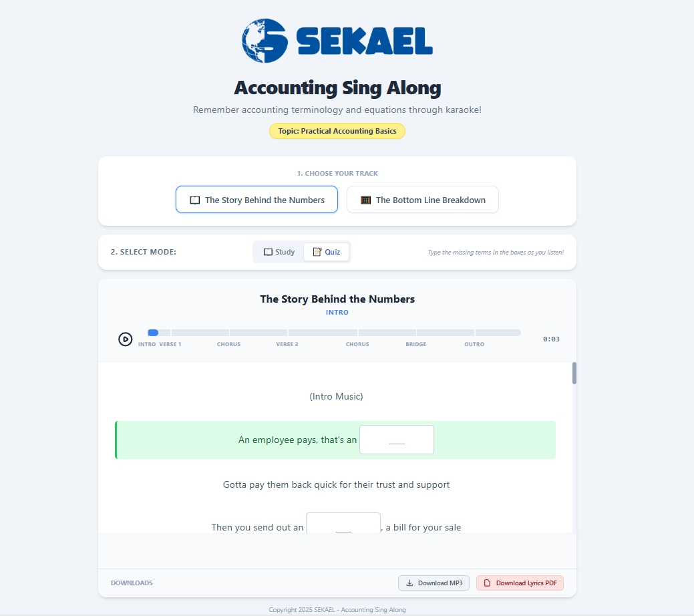Seek to the Bridge section
The height and width of the screenshot is (616, 694).
pyautogui.click(x=445, y=333)
